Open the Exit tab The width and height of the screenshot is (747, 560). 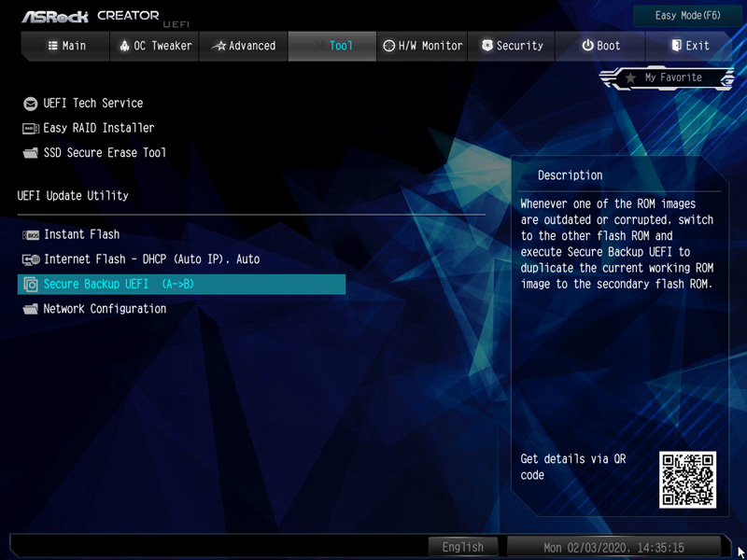coord(689,46)
